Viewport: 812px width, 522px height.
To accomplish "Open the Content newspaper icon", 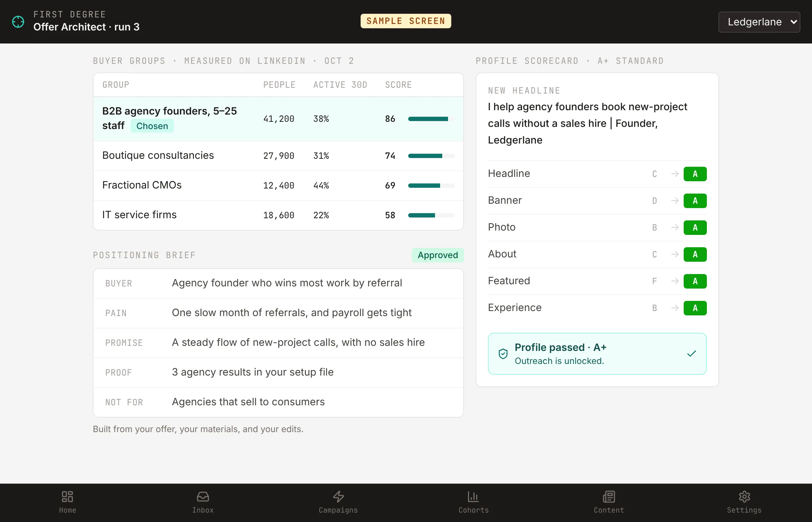I will tap(609, 497).
